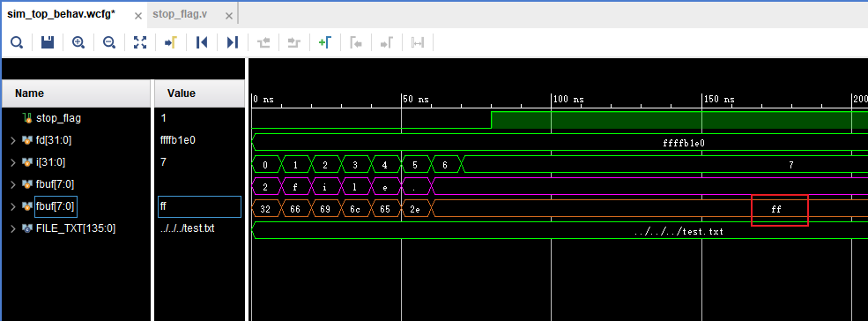Screen dimensions: 868x321
Task: Click the fd waveform label ffffb1e0
Action: 684,143
